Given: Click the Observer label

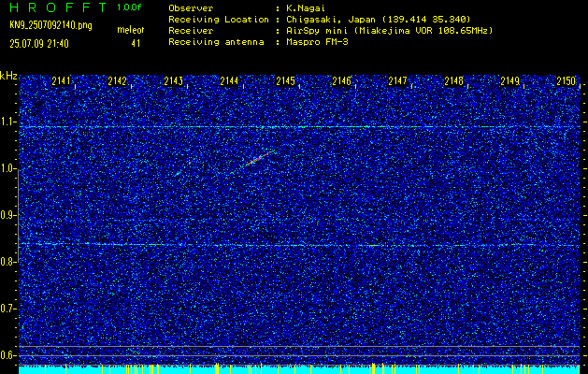Looking at the screenshot, I should point(191,8).
